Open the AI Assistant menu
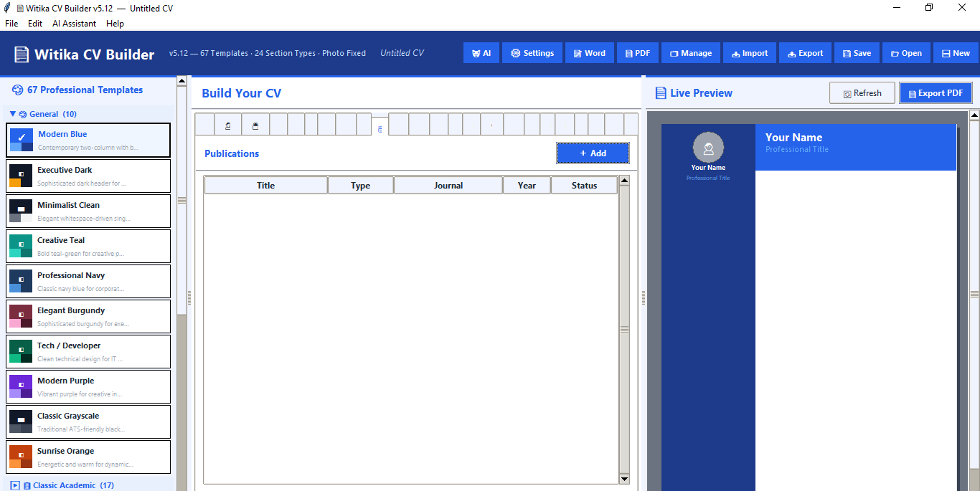This screenshot has height=491, width=980. point(74,24)
